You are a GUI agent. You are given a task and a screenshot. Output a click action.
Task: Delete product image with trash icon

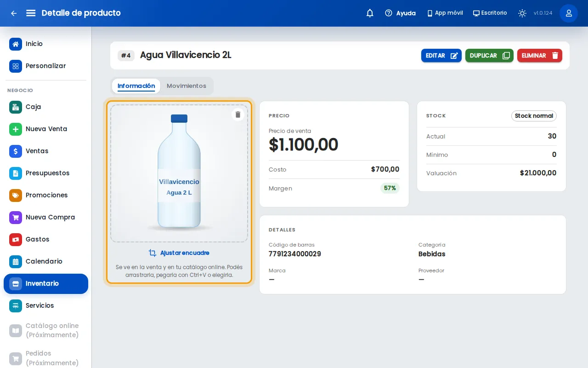pyautogui.click(x=238, y=115)
